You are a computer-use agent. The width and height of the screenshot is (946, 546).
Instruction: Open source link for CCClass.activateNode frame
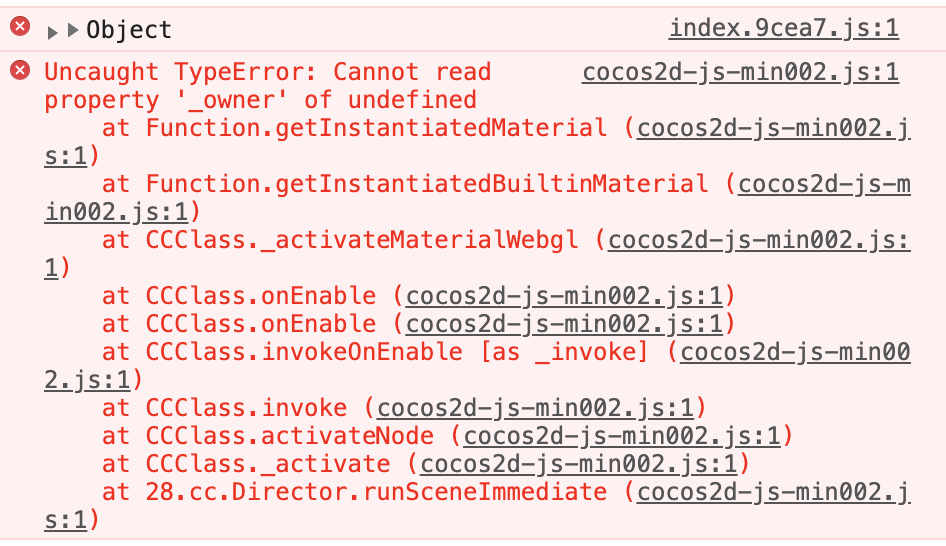[x=622, y=436]
